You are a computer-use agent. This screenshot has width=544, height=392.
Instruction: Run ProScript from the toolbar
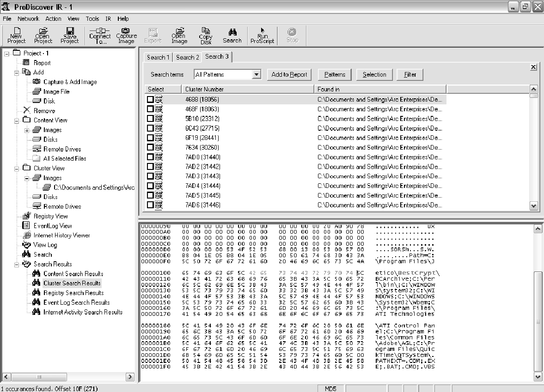point(262,36)
